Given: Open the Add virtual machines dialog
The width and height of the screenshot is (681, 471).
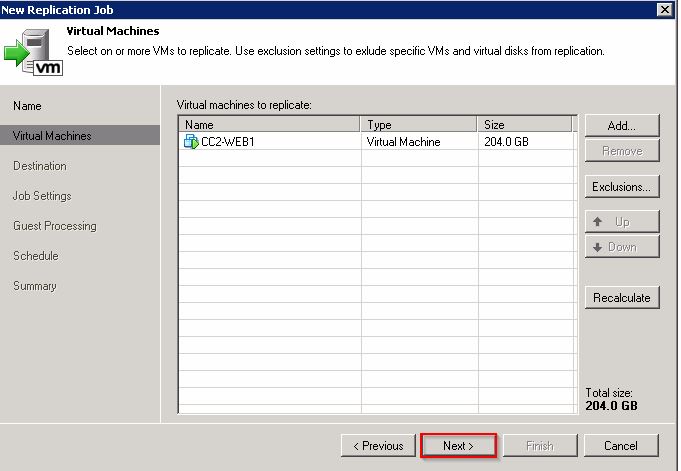Looking at the screenshot, I should click(622, 126).
